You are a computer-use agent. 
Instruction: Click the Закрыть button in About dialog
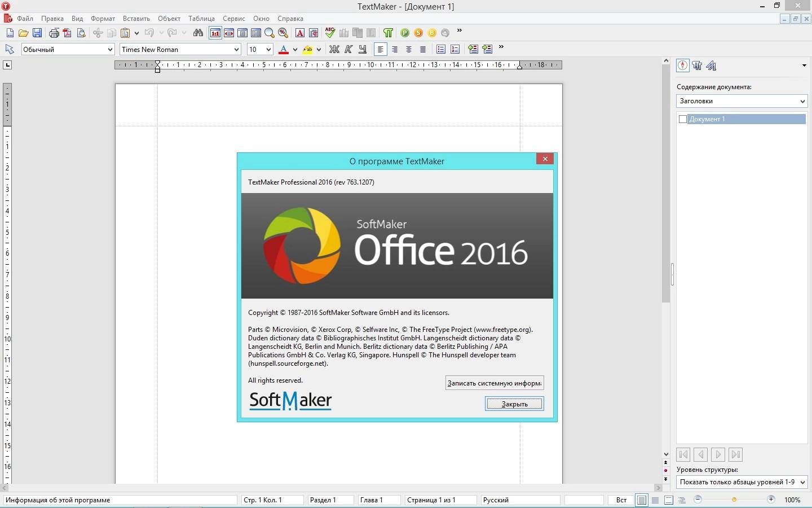(514, 404)
